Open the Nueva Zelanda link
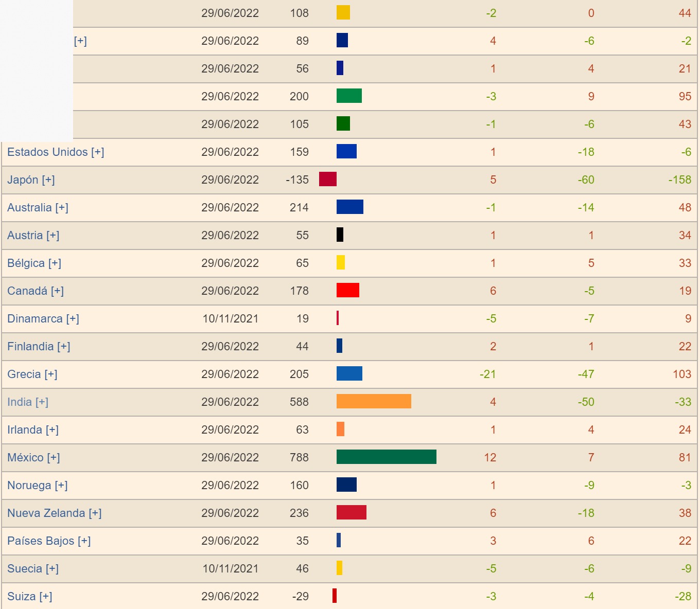Image resolution: width=700 pixels, height=609 pixels. 46,513
